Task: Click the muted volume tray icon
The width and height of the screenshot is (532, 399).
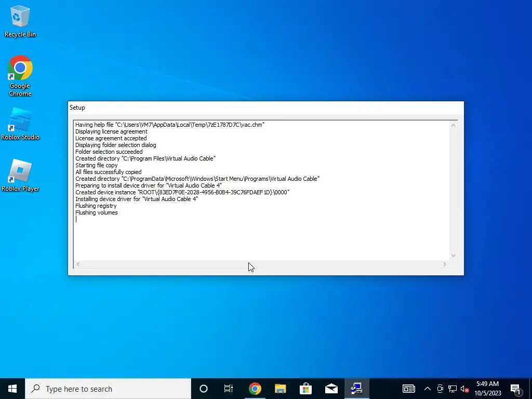Action: pos(465,389)
